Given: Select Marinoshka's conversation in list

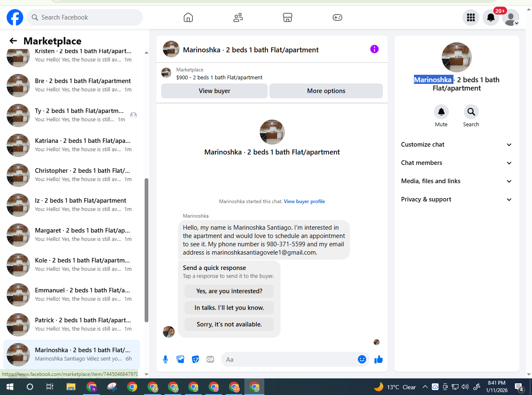Looking at the screenshot, I should (71, 354).
